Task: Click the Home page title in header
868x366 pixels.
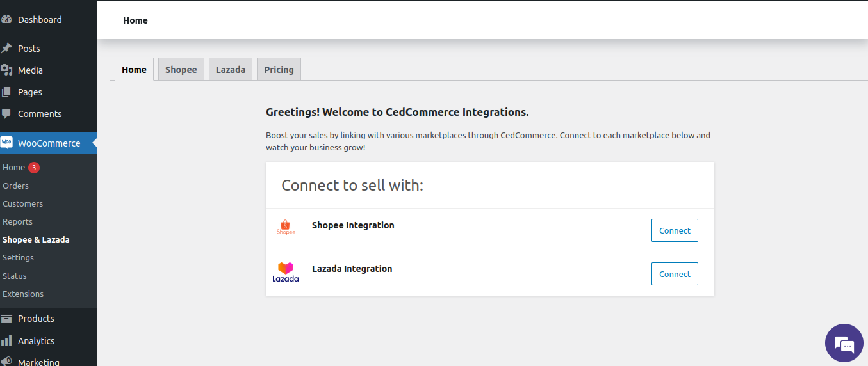Action: pos(135,20)
